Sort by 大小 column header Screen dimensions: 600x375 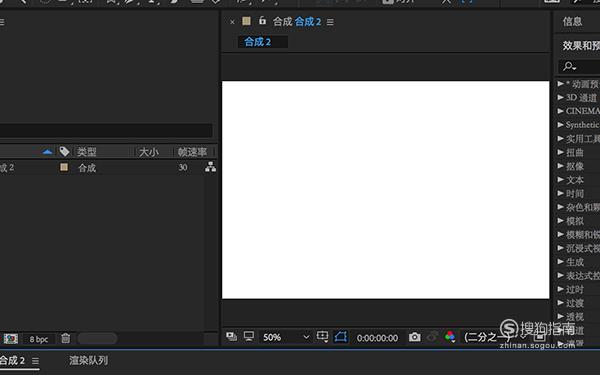(148, 152)
